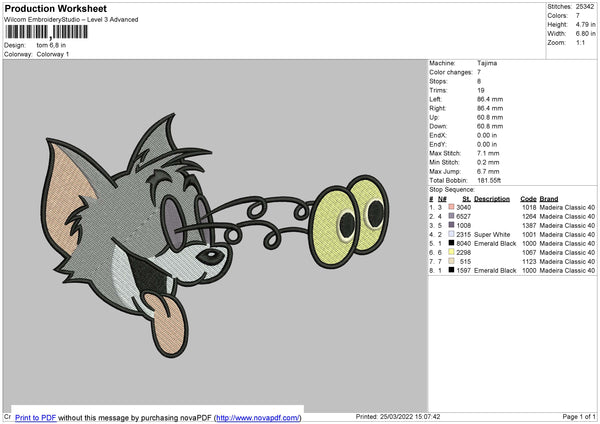
Task: Click the Stitches value 25342
Action: coord(585,7)
